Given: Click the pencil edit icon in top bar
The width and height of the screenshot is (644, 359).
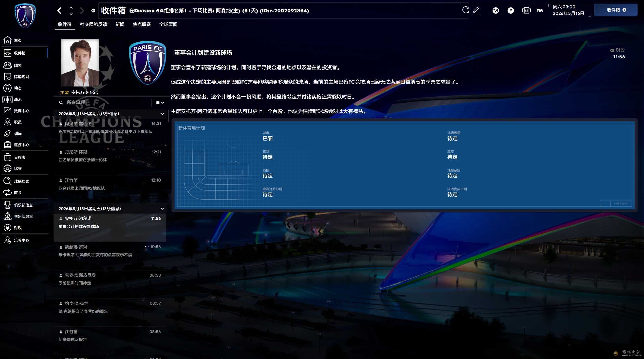Looking at the screenshot, I should pyautogui.click(x=476, y=10).
